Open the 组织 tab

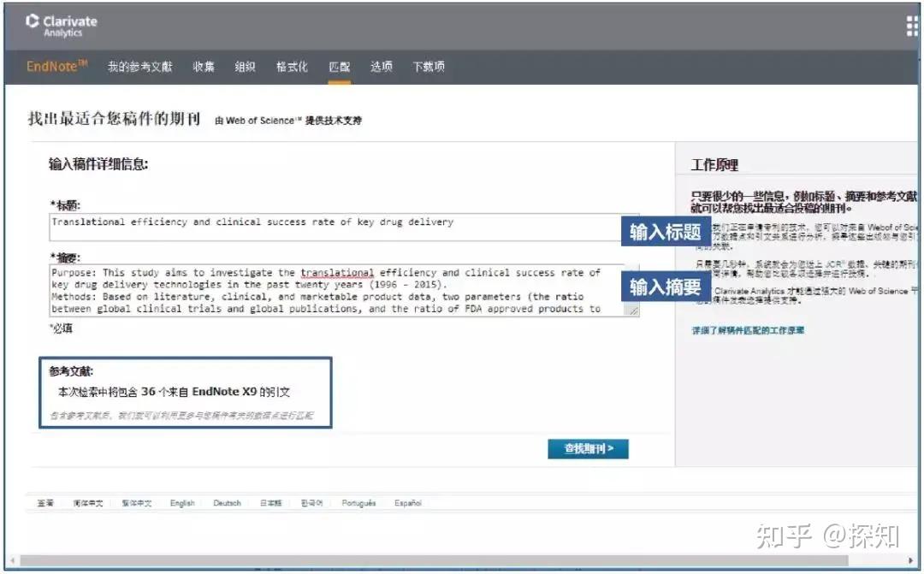point(246,67)
